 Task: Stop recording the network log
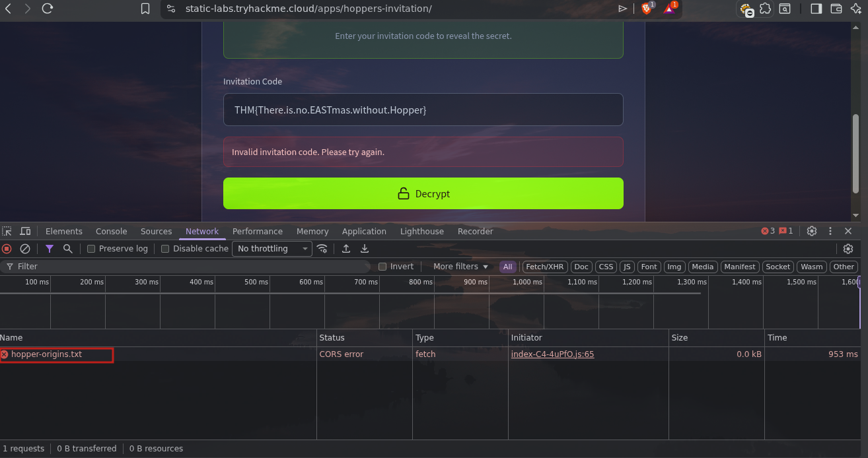click(7, 249)
